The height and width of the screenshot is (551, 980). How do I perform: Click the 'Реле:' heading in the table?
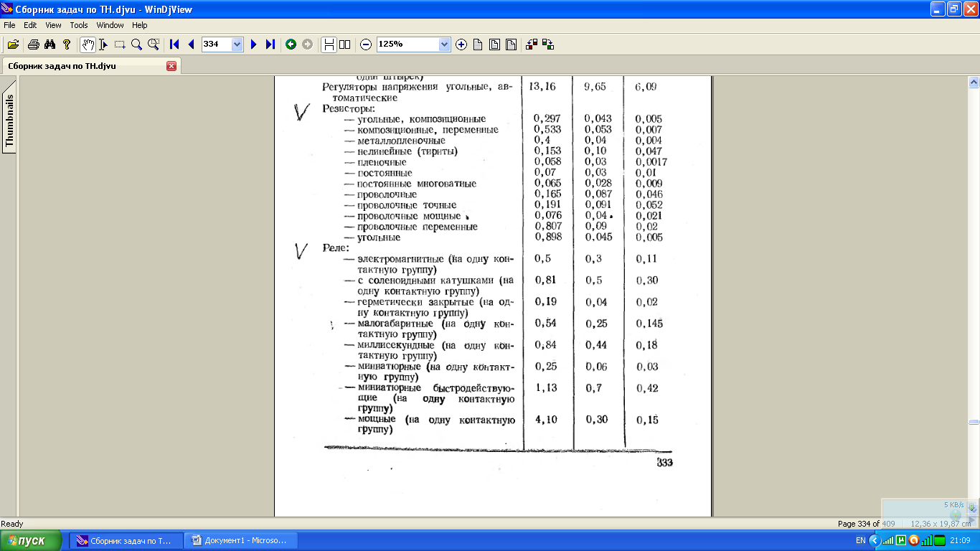click(x=335, y=248)
